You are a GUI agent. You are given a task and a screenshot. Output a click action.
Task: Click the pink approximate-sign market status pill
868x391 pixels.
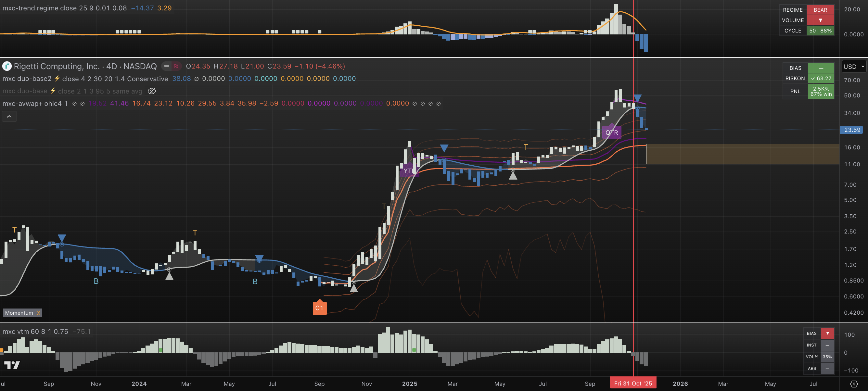(x=176, y=66)
